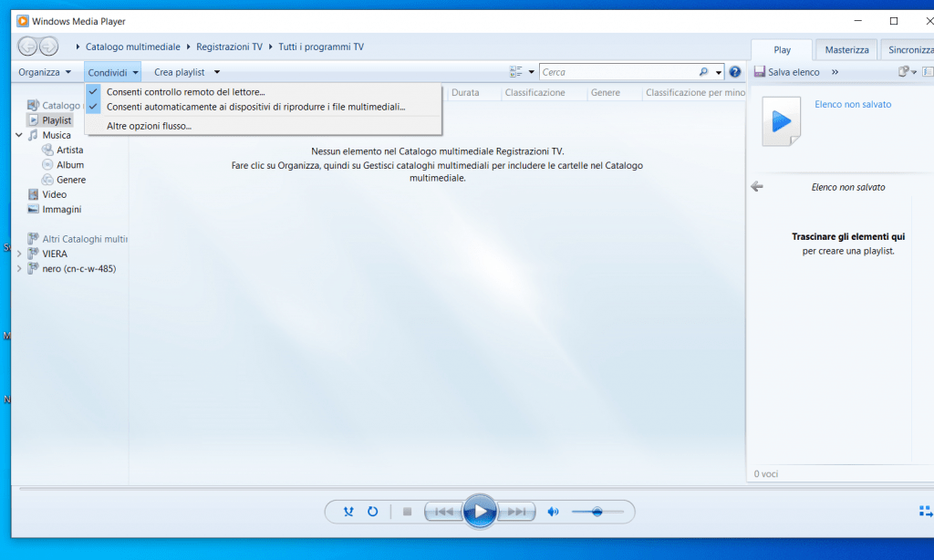This screenshot has width=934, height=560.
Task: Expand the Crea playlist dropdown arrow
Action: coord(217,72)
